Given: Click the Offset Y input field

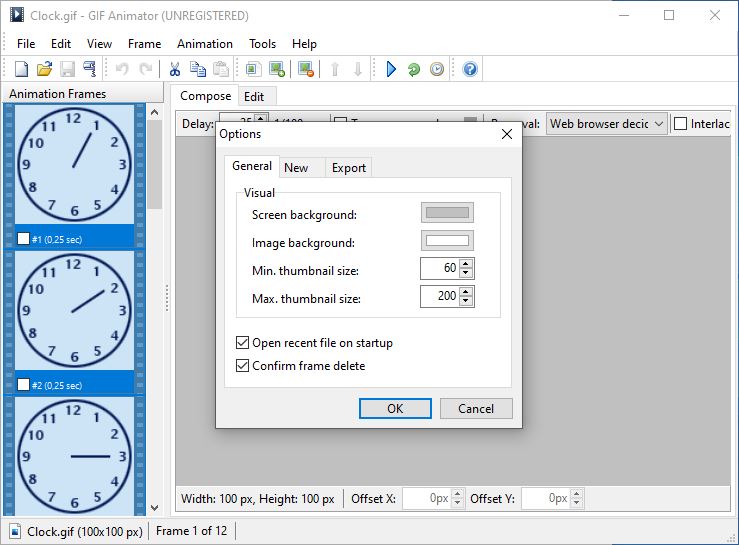Looking at the screenshot, I should tap(546, 498).
